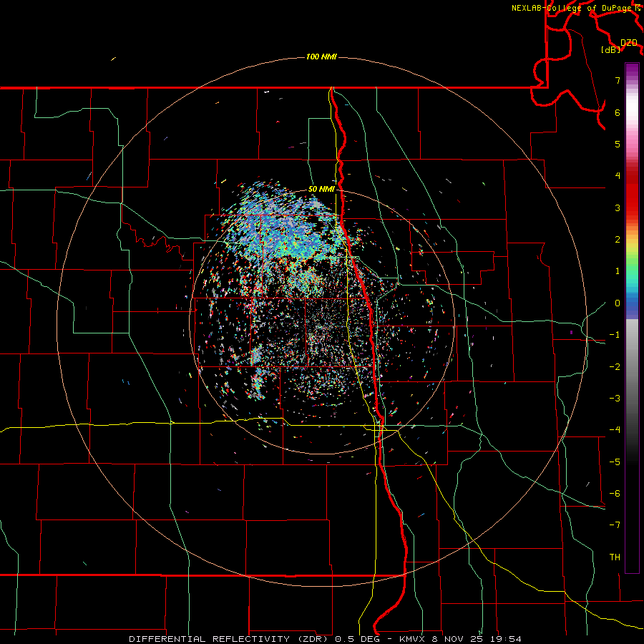
Task: Click the 6 value on the scale
Action: (x=618, y=112)
